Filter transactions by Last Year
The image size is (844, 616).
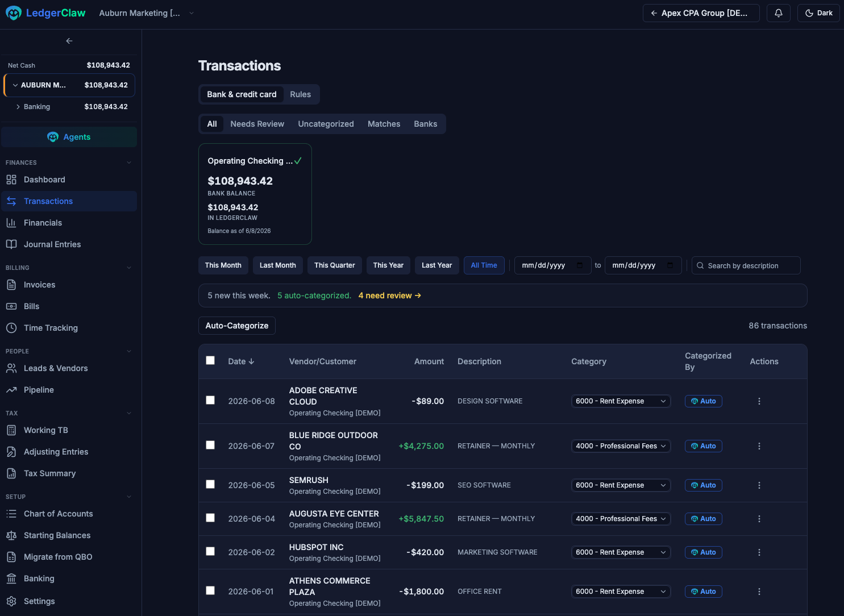tap(436, 265)
